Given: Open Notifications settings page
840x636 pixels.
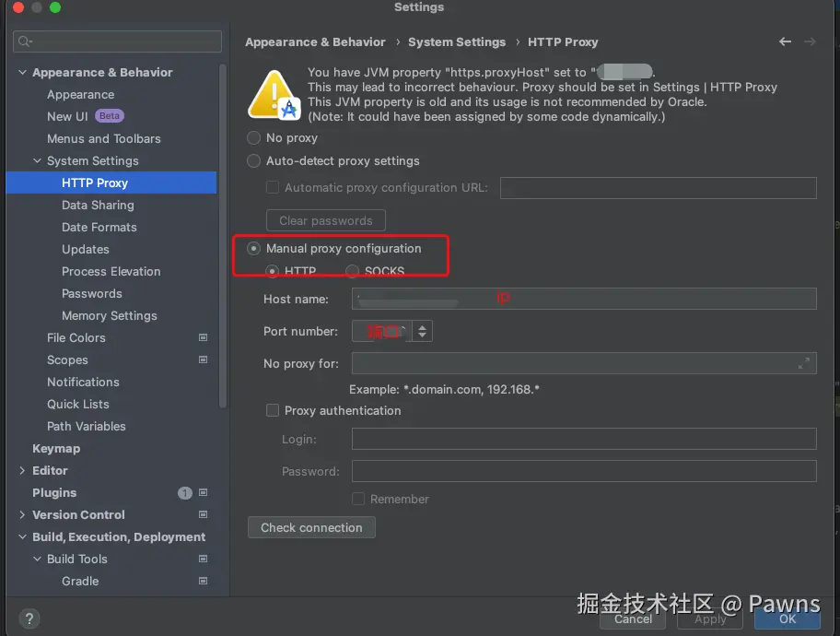Looking at the screenshot, I should [x=83, y=382].
